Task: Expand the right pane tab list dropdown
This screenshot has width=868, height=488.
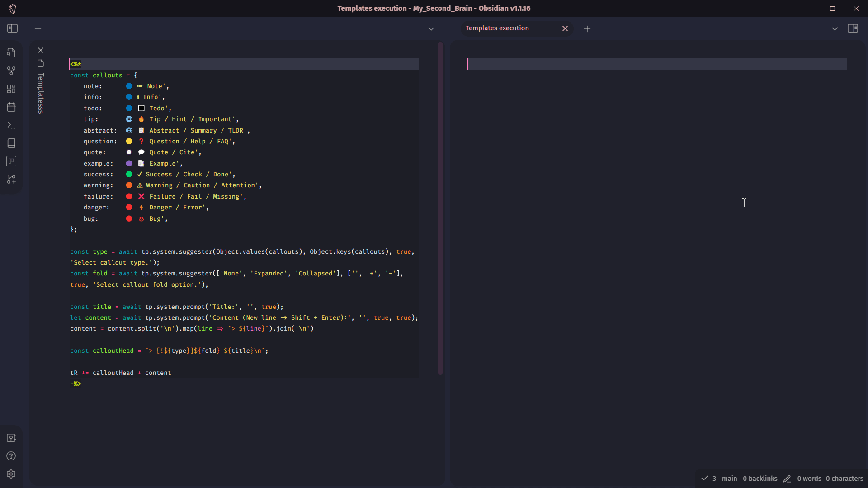Action: point(835,29)
